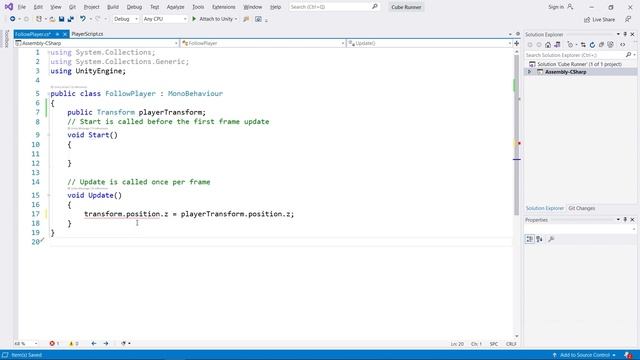
Task: Click the yellow warning count indicator
Action: 74,344
